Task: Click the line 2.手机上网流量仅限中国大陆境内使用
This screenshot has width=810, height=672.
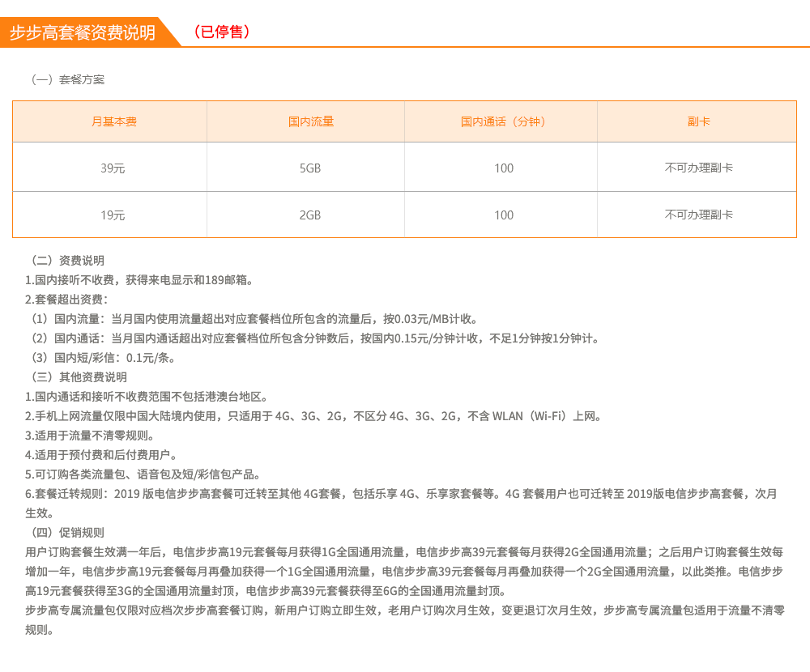Action: [313, 416]
